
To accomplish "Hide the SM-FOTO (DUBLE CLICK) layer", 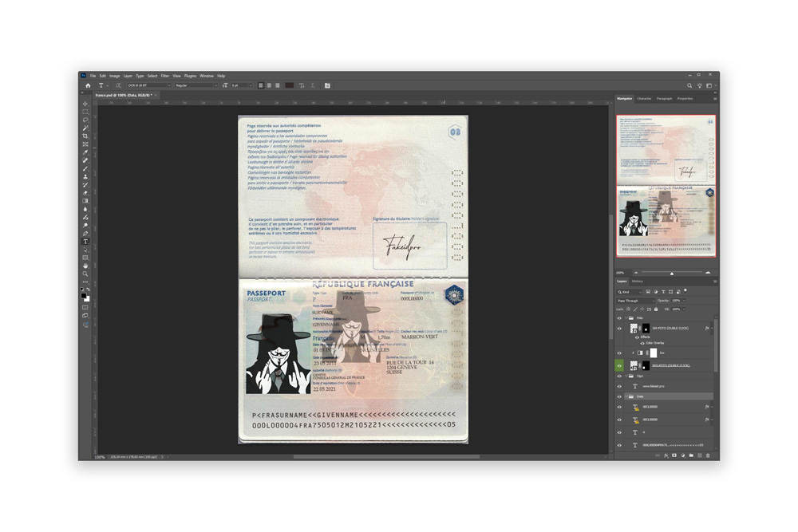I will (618, 328).
